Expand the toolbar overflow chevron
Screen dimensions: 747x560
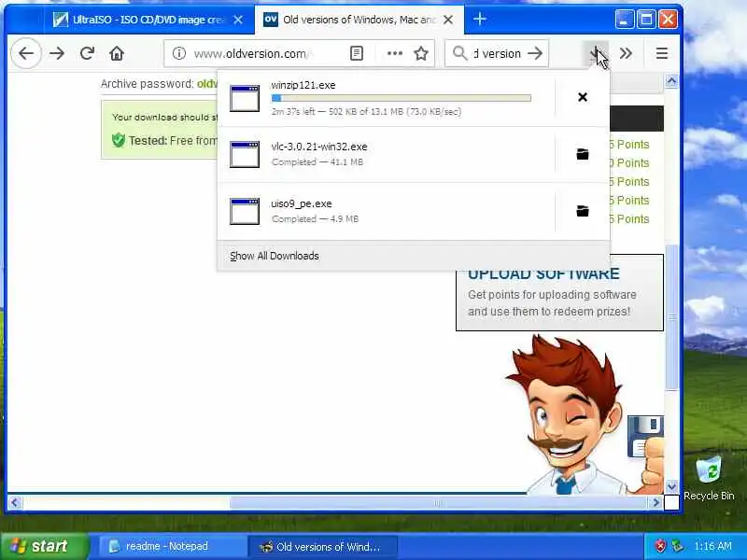(626, 53)
